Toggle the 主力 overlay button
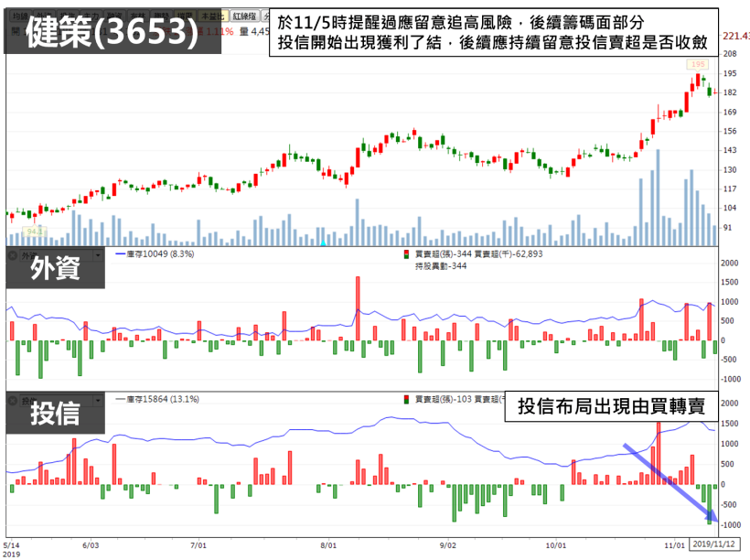750x560 pixels. (91, 16)
